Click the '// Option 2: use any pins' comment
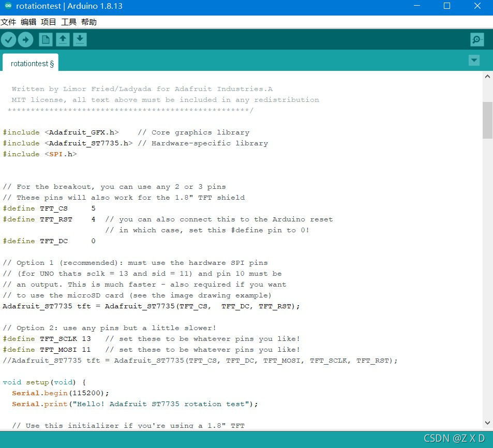 (110, 328)
